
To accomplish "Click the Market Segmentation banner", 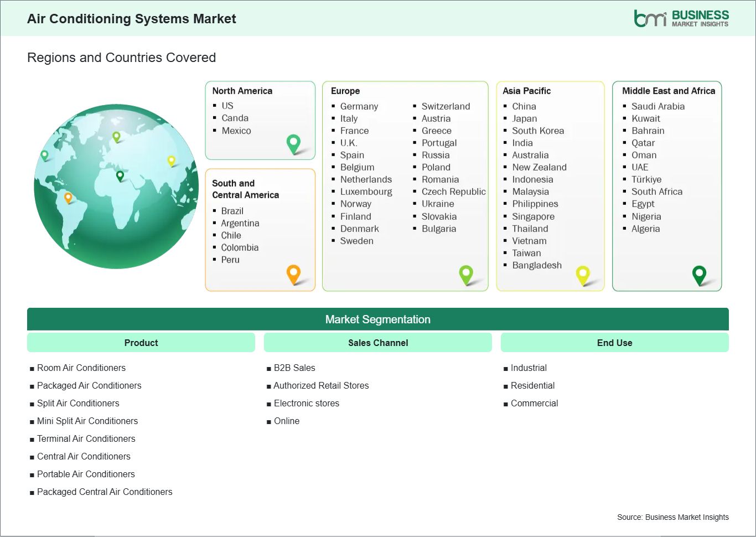I will click(x=378, y=319).
